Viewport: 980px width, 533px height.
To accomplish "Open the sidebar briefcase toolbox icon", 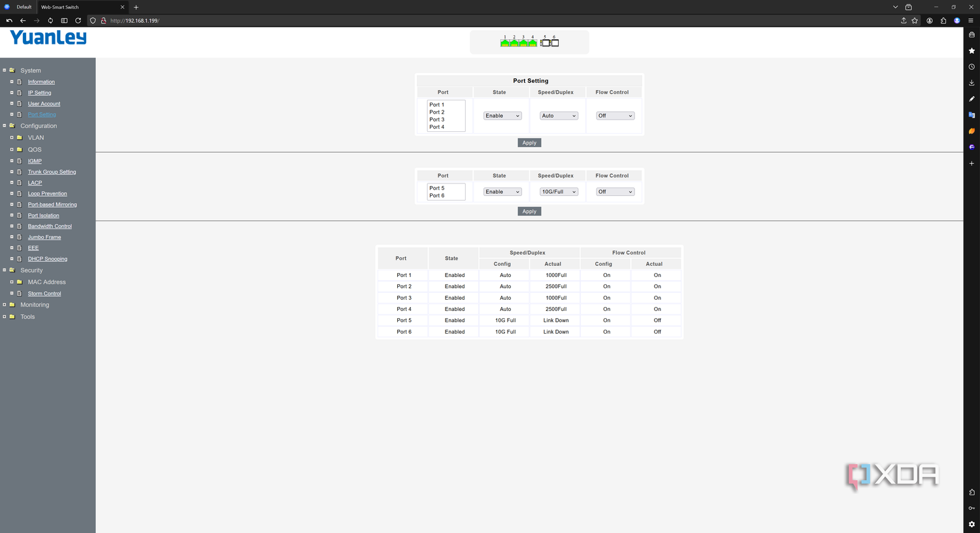I will 972,35.
